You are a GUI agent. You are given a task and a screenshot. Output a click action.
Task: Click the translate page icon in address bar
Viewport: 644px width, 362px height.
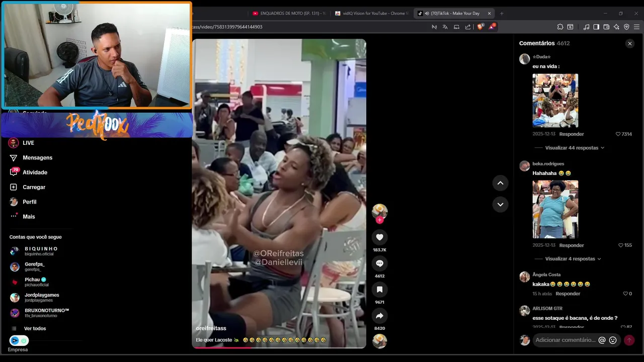click(445, 27)
